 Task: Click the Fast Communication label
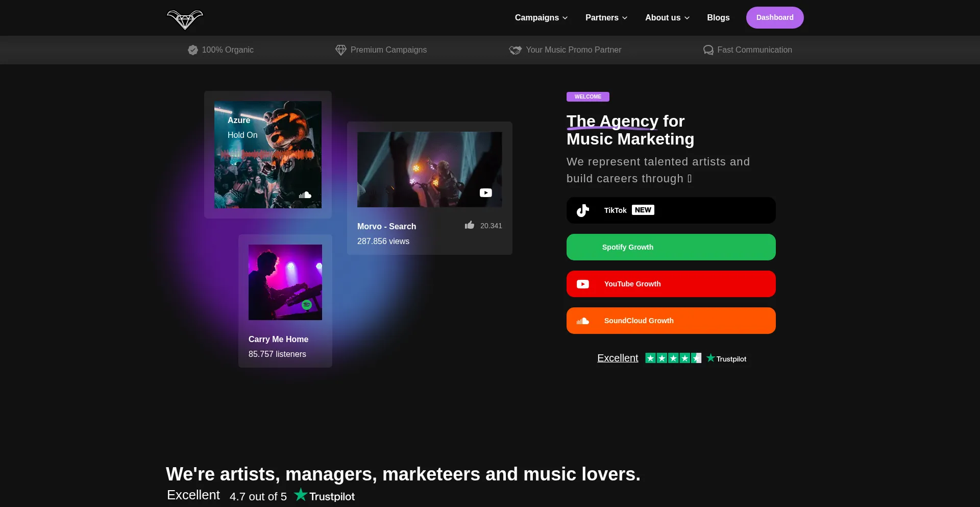coord(754,50)
